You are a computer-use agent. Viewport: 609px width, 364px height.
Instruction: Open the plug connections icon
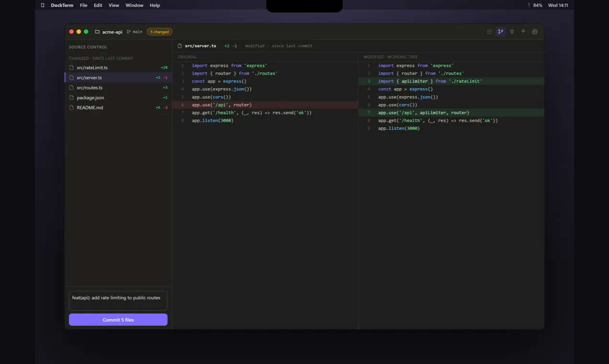coord(512,32)
